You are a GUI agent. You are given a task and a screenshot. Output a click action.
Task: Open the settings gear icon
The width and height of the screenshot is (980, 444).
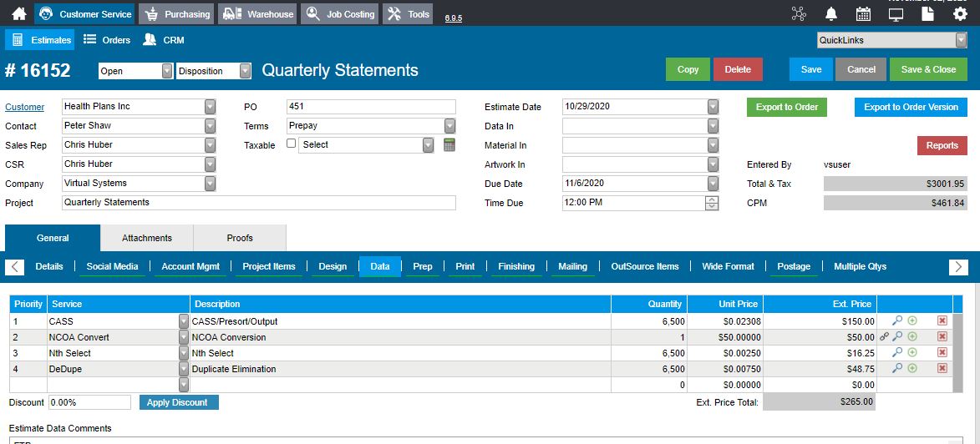(x=960, y=13)
